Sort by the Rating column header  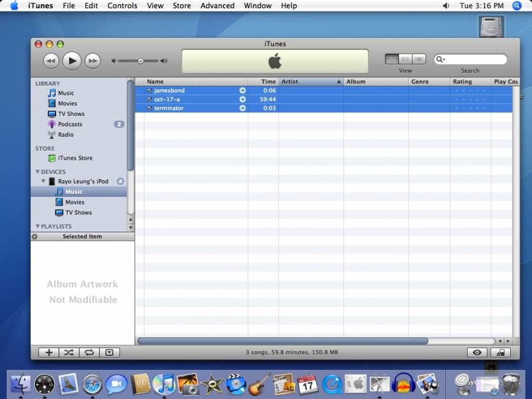[471, 82]
